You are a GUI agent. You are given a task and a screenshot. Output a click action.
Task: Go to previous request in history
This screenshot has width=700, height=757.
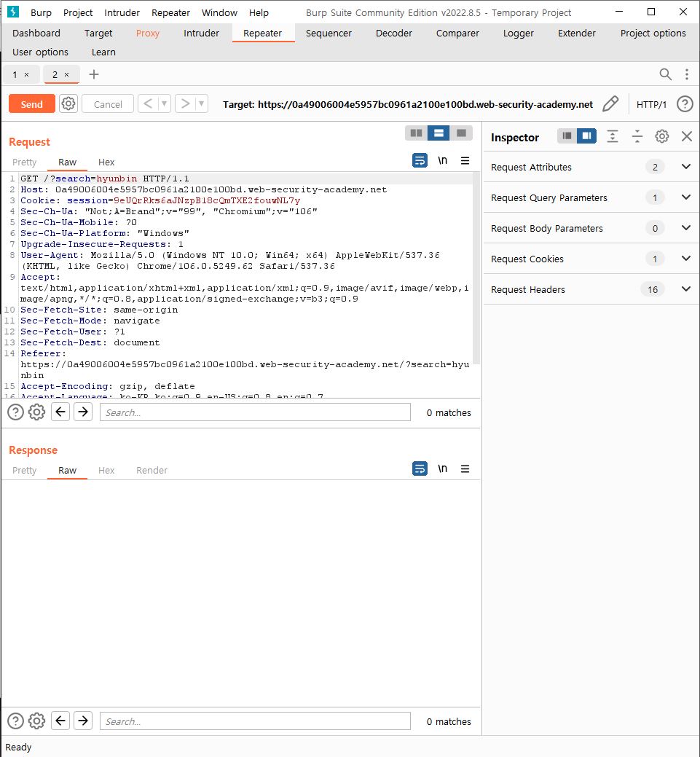[148, 103]
